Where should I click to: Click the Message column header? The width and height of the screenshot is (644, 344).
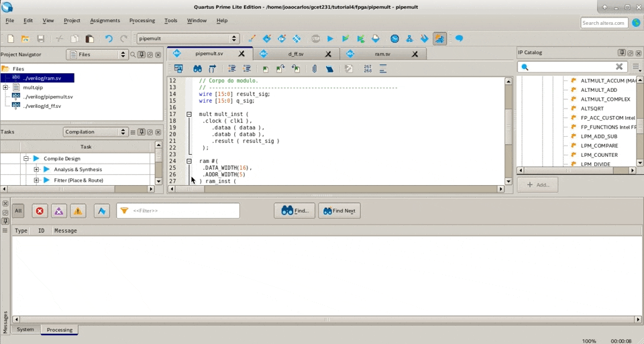coord(66,231)
